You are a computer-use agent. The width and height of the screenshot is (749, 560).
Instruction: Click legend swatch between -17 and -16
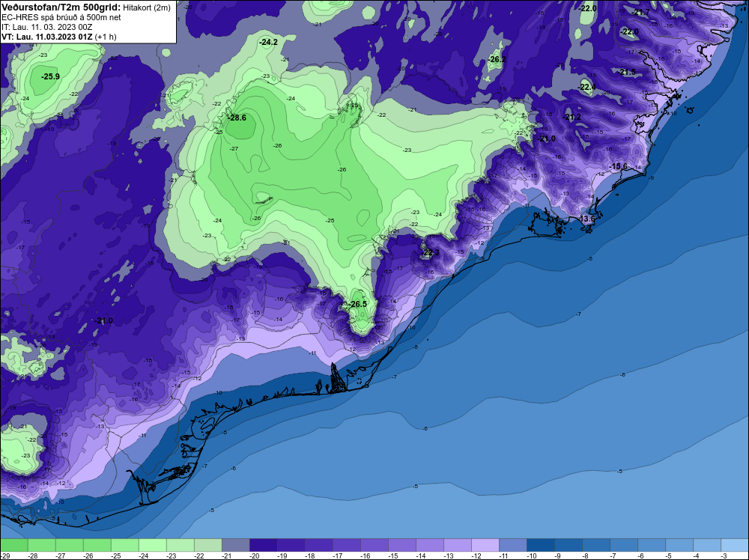point(347,545)
